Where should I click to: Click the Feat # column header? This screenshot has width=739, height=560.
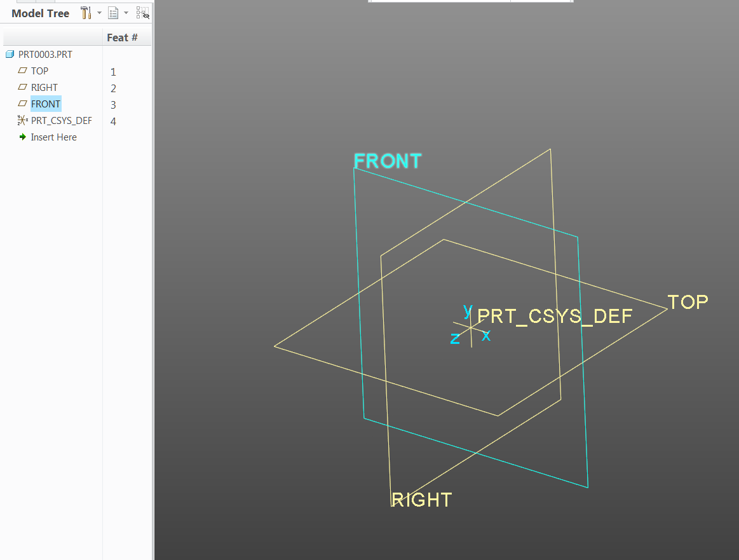122,38
